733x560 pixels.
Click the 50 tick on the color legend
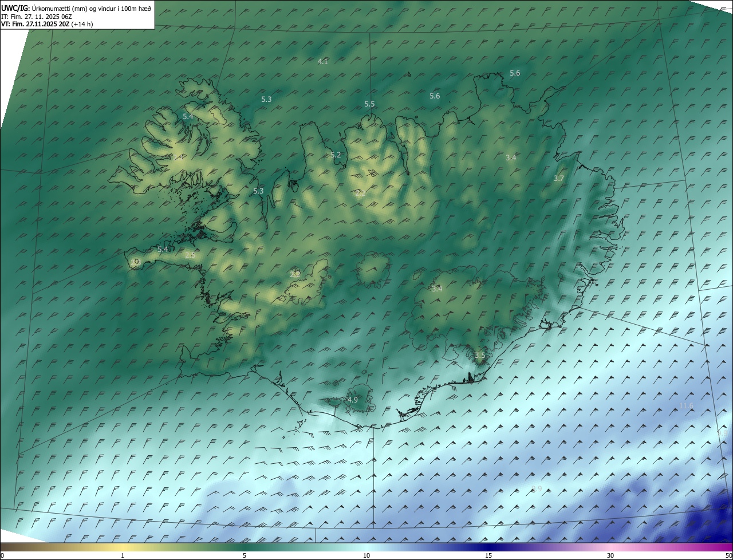[x=728, y=555]
